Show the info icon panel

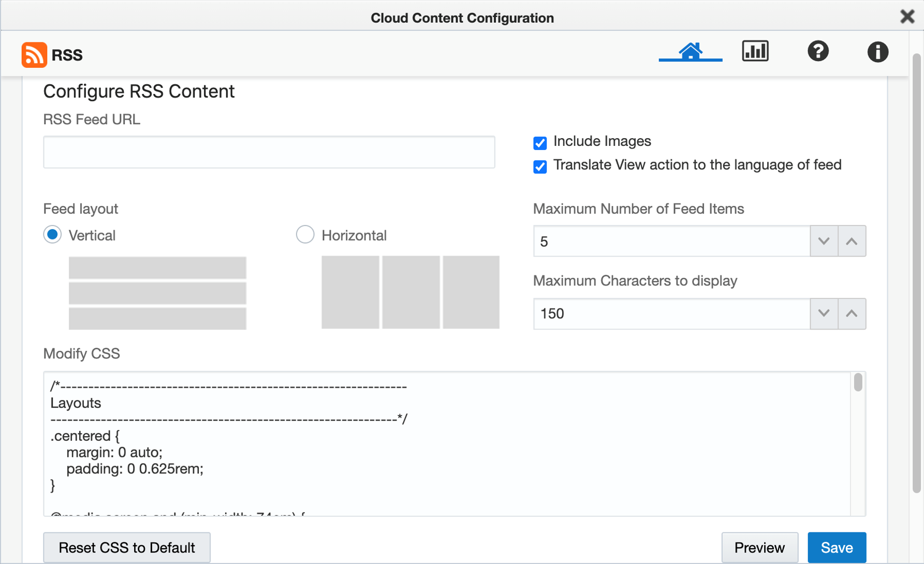(x=877, y=52)
